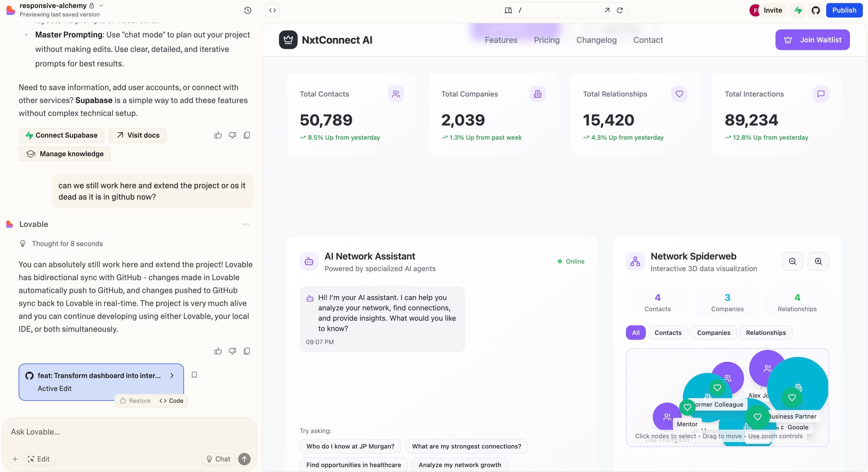The image size is (868, 472).
Task: Zoom out of the Network Spiderweb visualization
Action: point(792,261)
